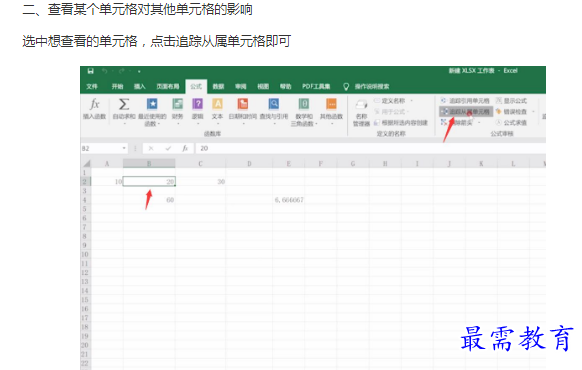Open the 财务 functions menu
The height and width of the screenshot is (370, 582).
pyautogui.click(x=177, y=111)
